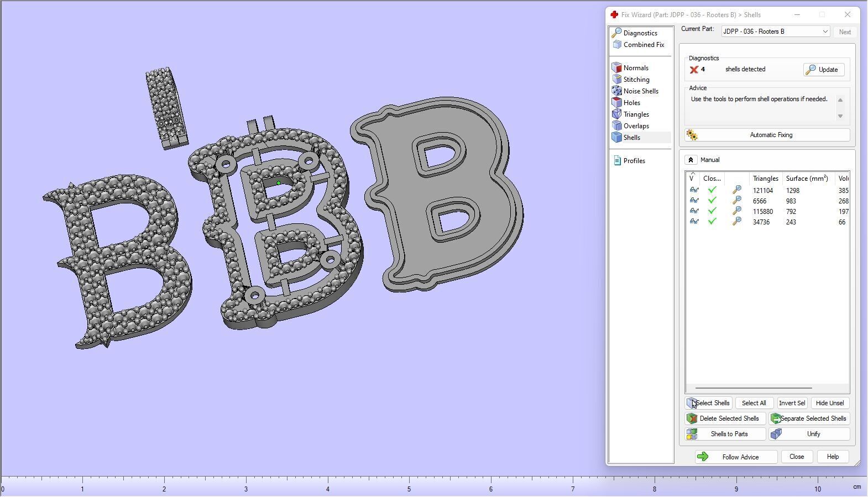The image size is (868, 497).
Task: Collapse the Manual section
Action: click(691, 160)
